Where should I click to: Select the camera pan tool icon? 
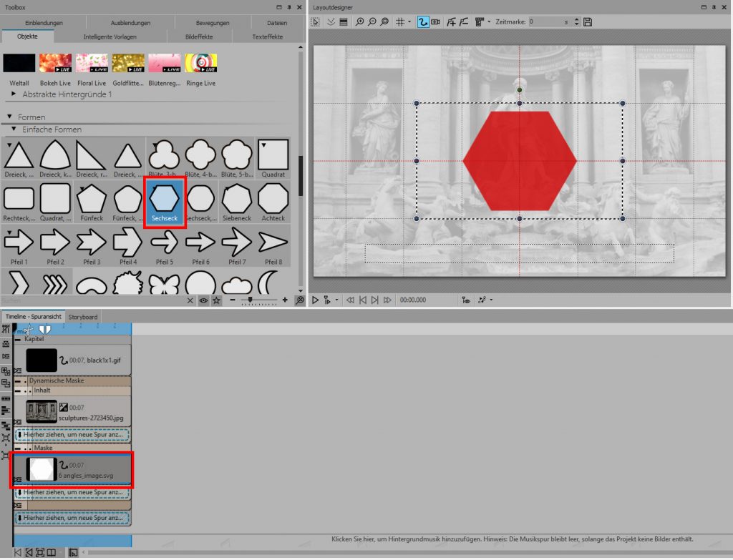coord(435,22)
